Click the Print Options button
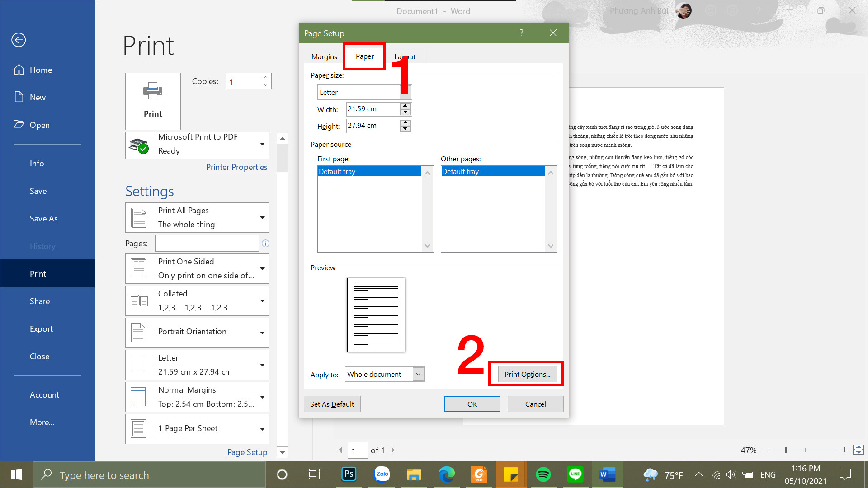 click(x=527, y=374)
